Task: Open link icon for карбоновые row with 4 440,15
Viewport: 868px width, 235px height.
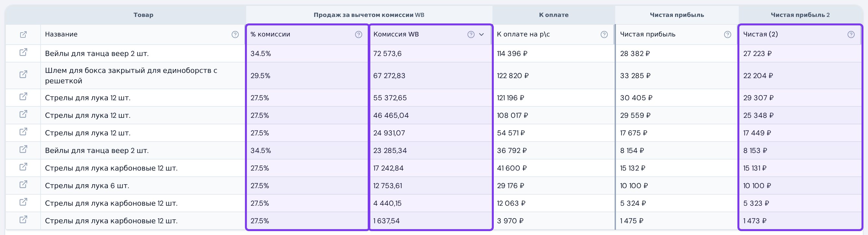Action: [x=23, y=202]
